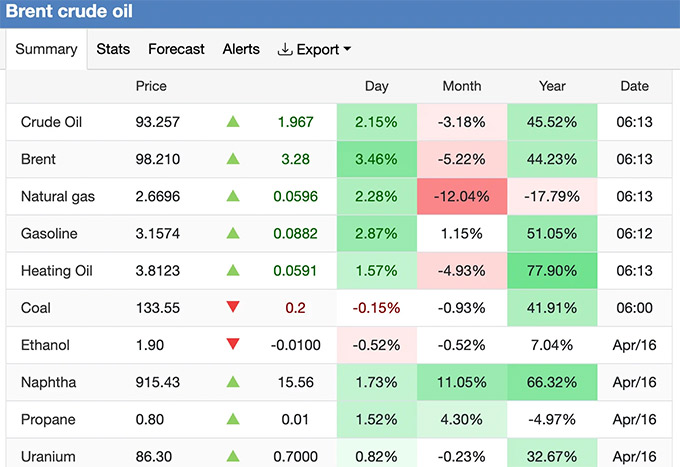Click the up arrow in Heating Oil row
The width and height of the screenshot is (680, 467).
pyautogui.click(x=233, y=271)
